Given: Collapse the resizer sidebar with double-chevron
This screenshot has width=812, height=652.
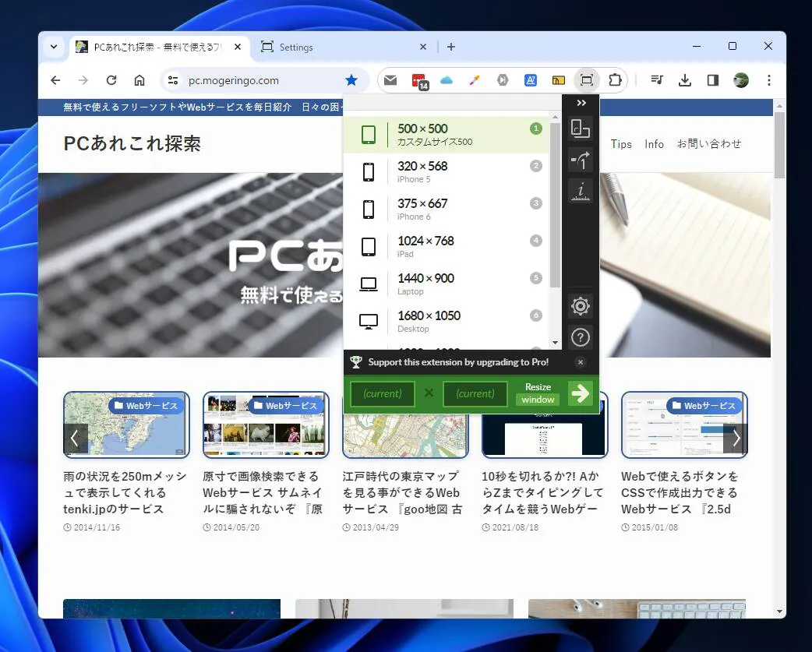Looking at the screenshot, I should tap(581, 103).
